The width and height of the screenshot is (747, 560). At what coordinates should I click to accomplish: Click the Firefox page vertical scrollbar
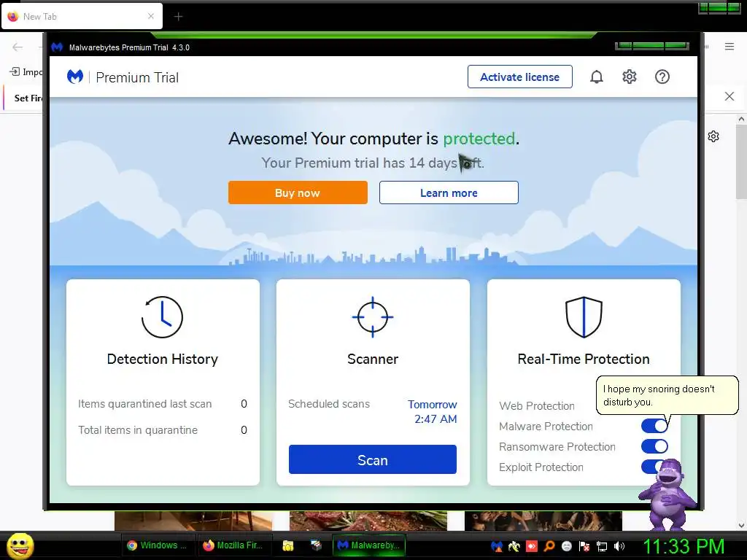pyautogui.click(x=741, y=162)
